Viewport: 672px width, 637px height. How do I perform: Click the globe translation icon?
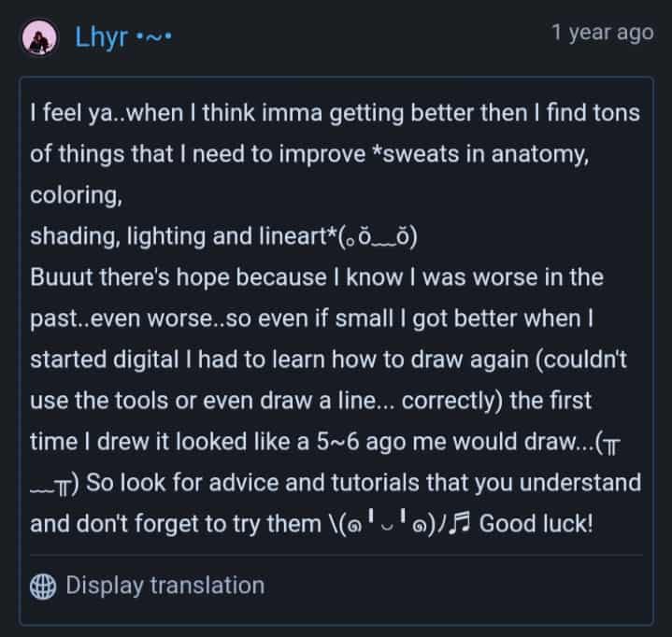pos(43,586)
